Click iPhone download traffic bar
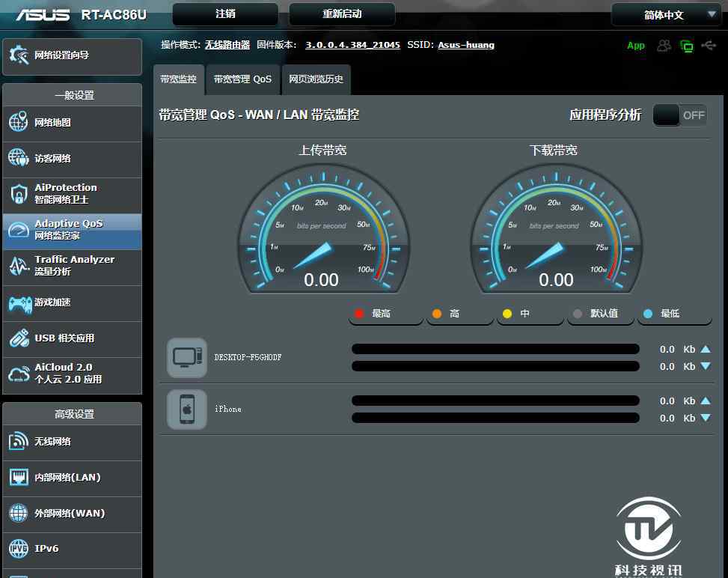This screenshot has height=578, width=728. pos(495,418)
